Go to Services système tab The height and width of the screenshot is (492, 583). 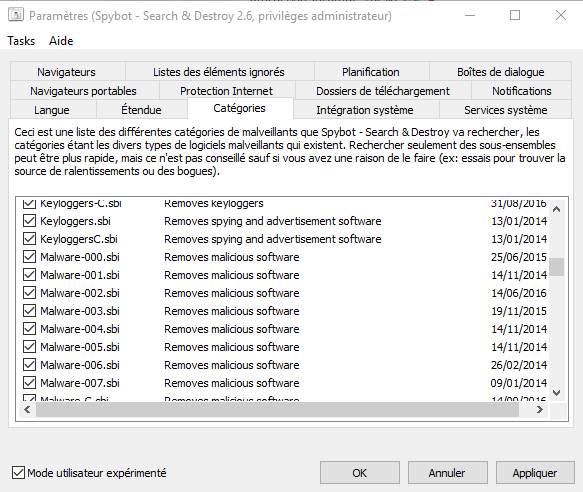tap(506, 110)
